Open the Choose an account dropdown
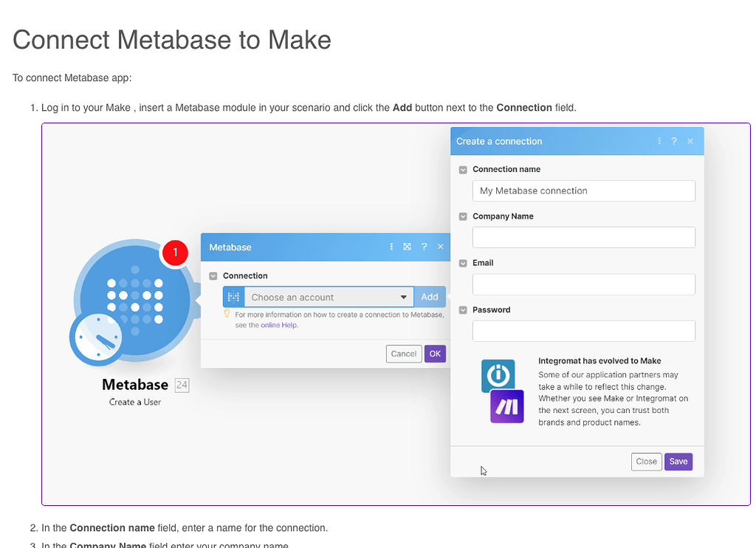Viewport: 756px width, 548px height. pos(329,296)
